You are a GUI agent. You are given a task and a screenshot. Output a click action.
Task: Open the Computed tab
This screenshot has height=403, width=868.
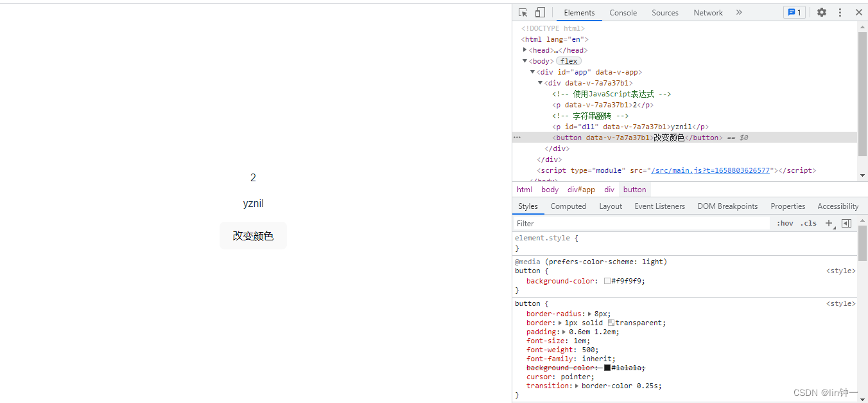[568, 206]
